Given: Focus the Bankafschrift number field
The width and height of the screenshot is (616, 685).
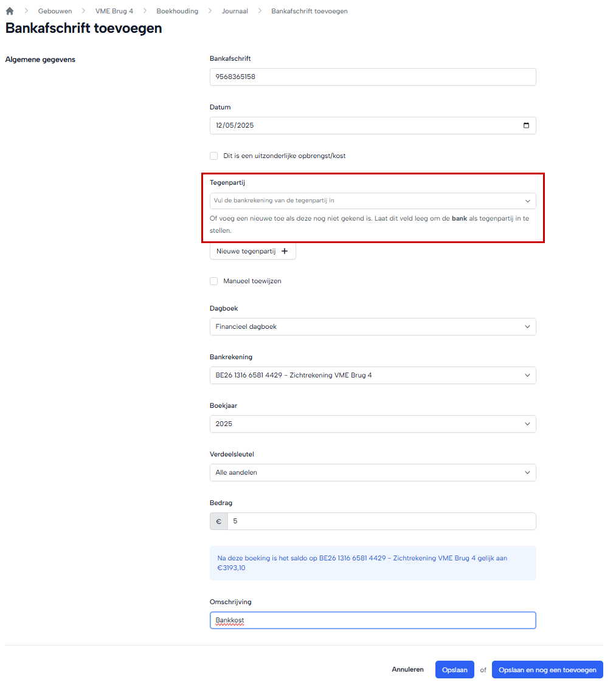Looking at the screenshot, I should pyautogui.click(x=373, y=77).
